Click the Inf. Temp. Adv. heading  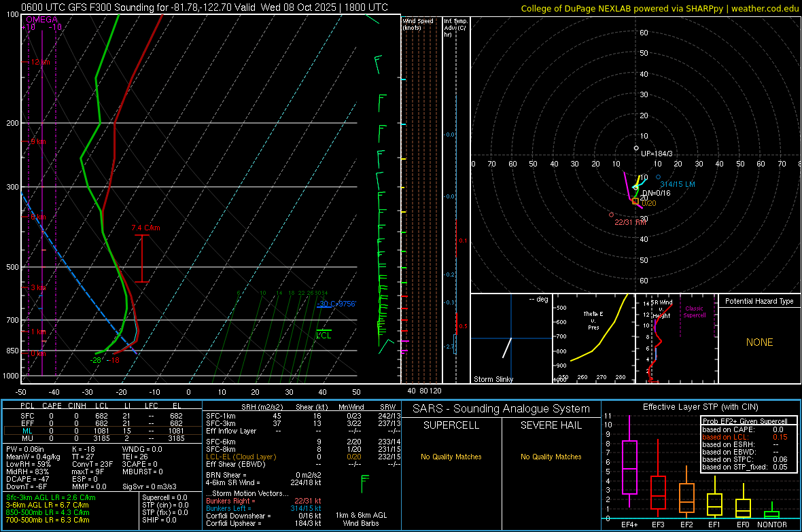(455, 28)
